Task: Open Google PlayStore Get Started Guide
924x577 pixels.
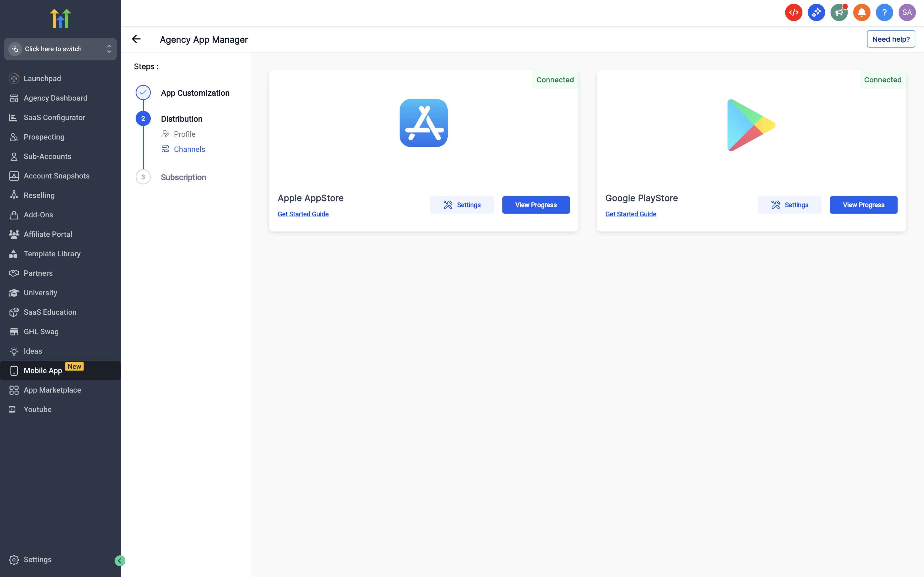Action: [x=630, y=214]
